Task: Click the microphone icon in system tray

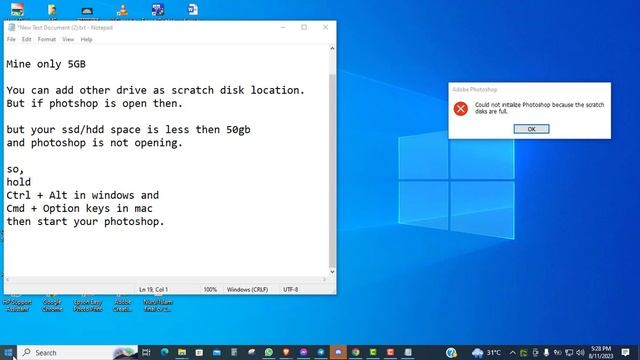Action: 547,352
